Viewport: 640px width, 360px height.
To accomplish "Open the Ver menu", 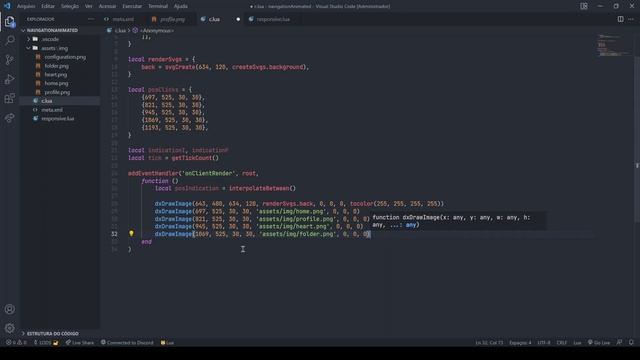I will coord(89,6).
